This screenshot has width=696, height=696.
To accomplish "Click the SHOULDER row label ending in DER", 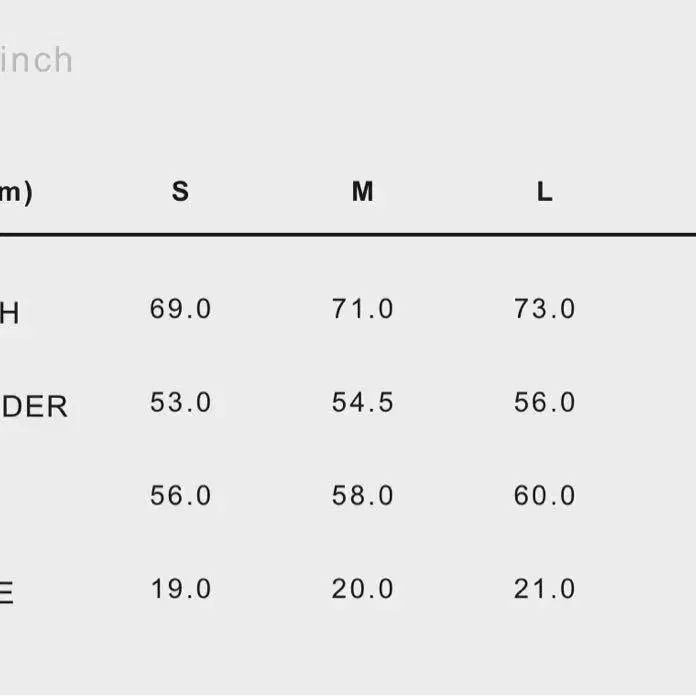I will (34, 406).
